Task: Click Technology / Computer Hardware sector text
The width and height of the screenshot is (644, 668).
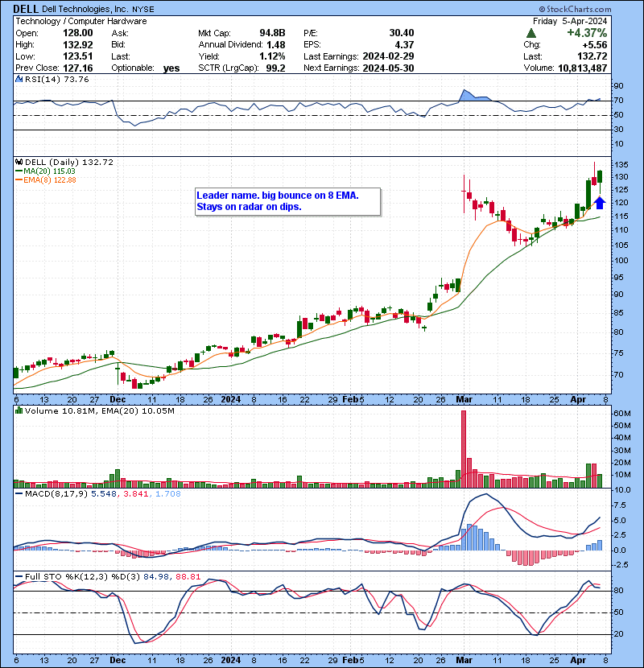Action: (81, 21)
